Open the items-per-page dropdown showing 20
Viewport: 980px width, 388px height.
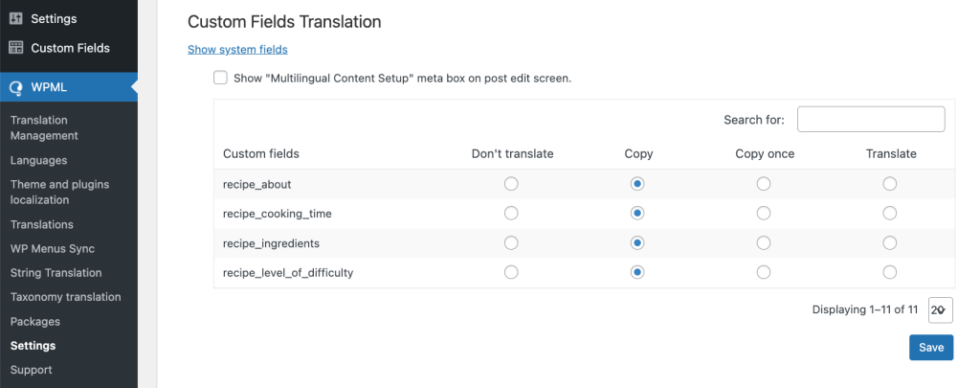941,309
